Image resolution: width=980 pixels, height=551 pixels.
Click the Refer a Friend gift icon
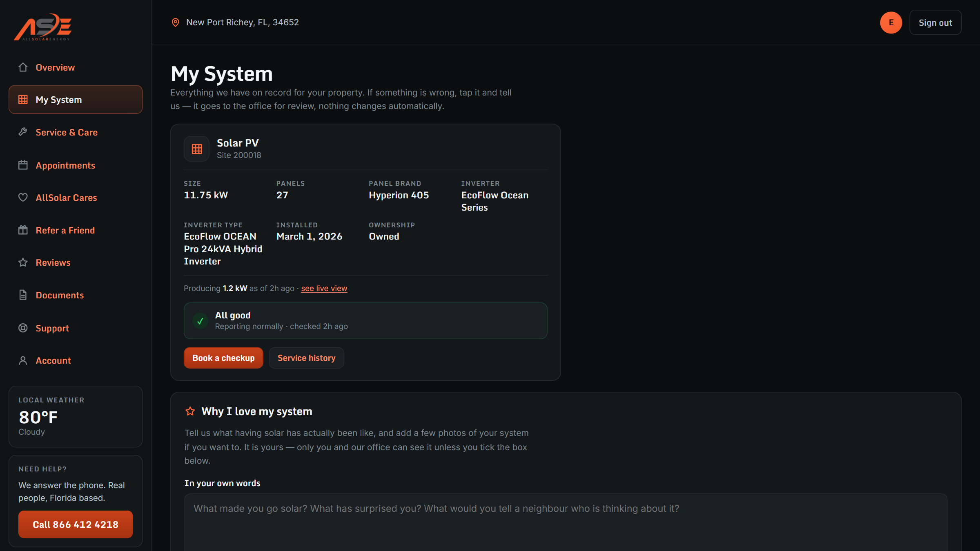23,230
